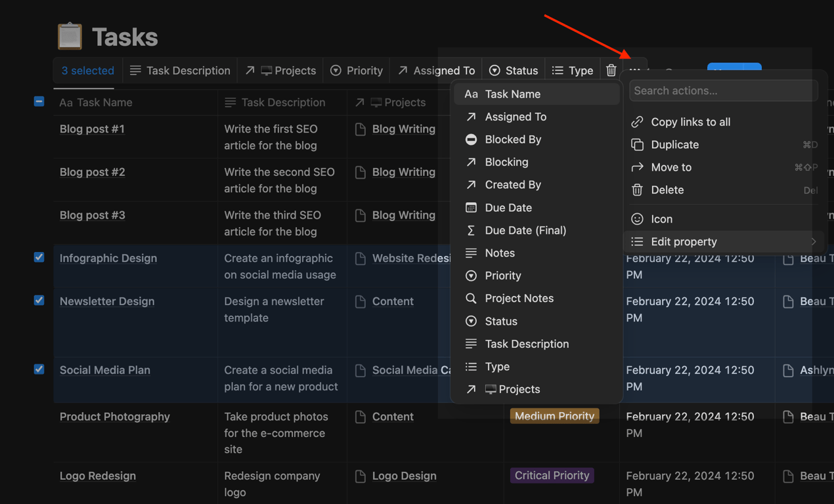The width and height of the screenshot is (834, 504).
Task: Open the Blog post #3 task
Action: click(x=92, y=215)
